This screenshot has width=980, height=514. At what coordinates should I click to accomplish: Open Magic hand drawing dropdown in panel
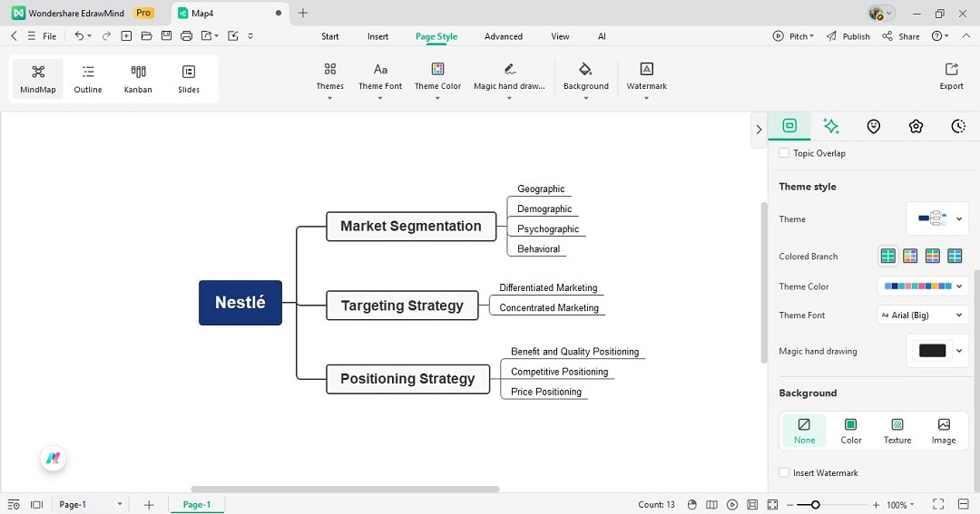[x=937, y=350]
